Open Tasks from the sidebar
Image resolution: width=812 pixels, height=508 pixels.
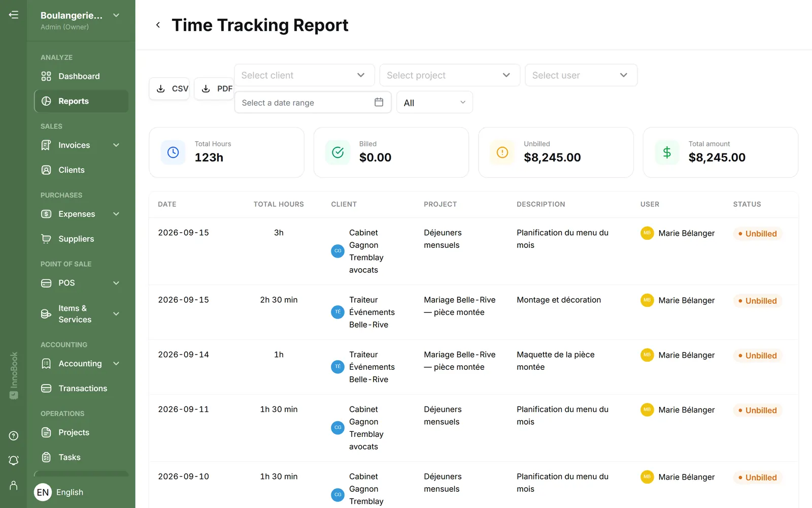[x=81, y=457]
